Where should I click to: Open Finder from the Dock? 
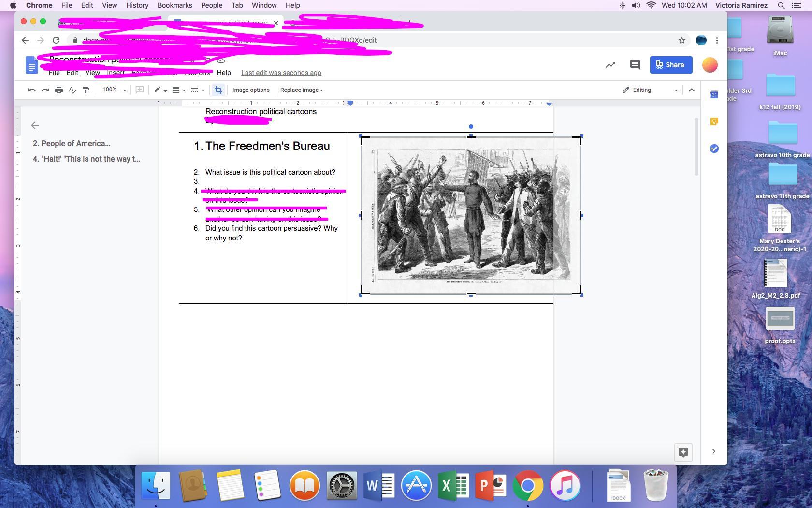tap(156, 485)
